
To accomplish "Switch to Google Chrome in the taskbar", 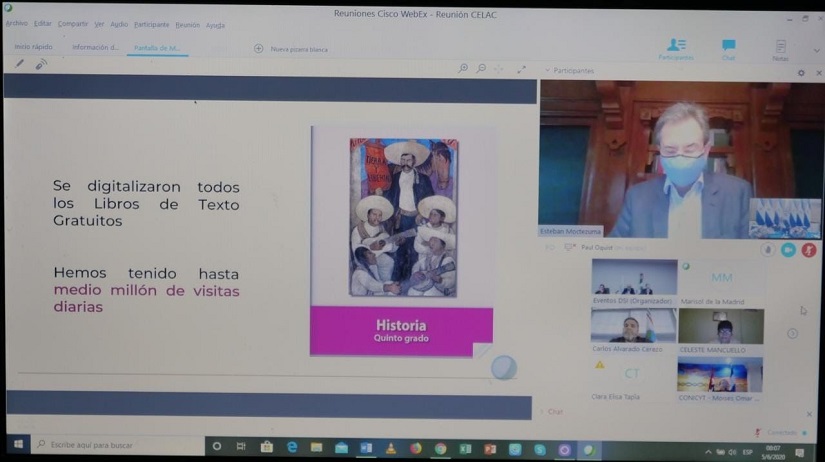I will (440, 449).
